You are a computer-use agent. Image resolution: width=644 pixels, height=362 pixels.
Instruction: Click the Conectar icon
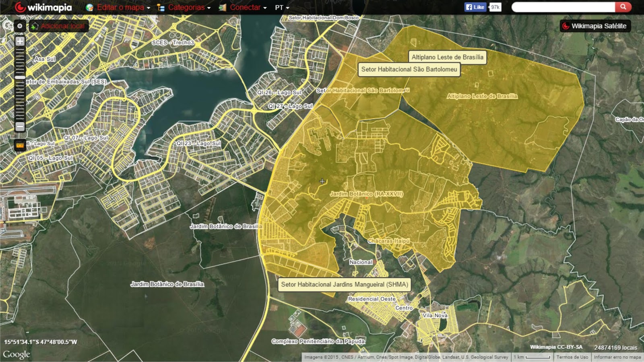click(222, 7)
